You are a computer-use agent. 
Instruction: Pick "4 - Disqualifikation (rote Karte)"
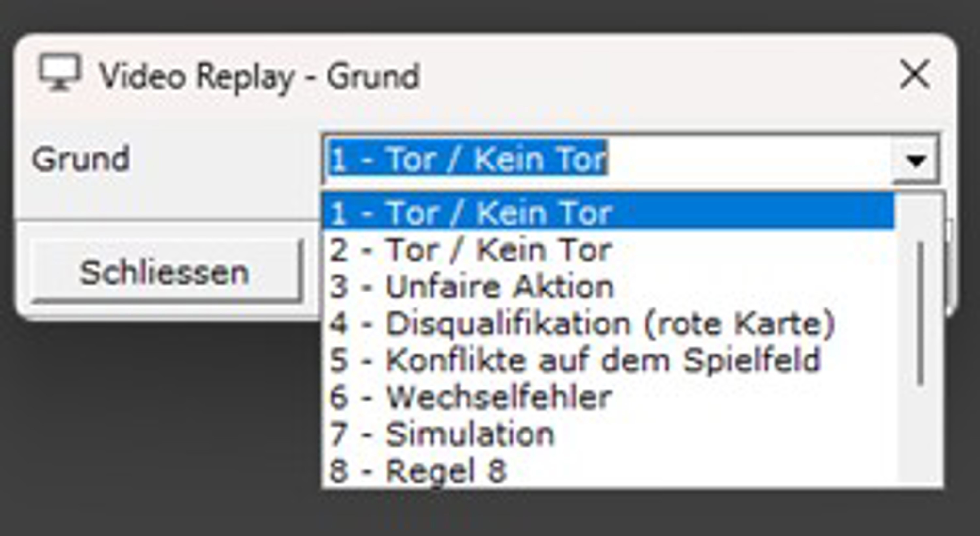point(581,324)
